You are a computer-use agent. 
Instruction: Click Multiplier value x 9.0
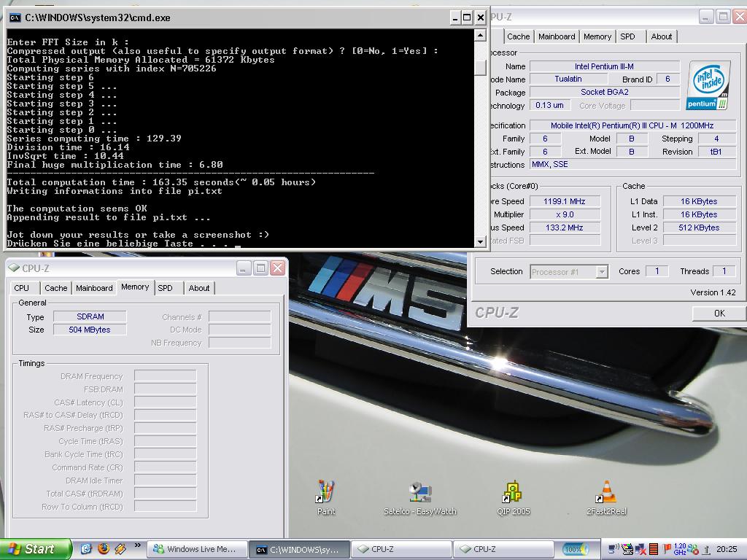pos(565,215)
